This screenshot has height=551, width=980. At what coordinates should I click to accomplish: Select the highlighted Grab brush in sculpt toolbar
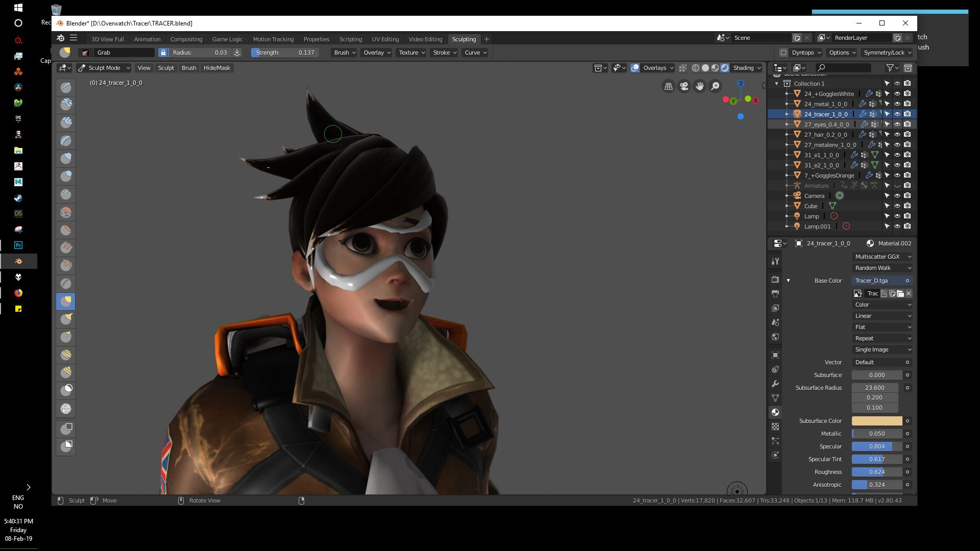[65, 301]
